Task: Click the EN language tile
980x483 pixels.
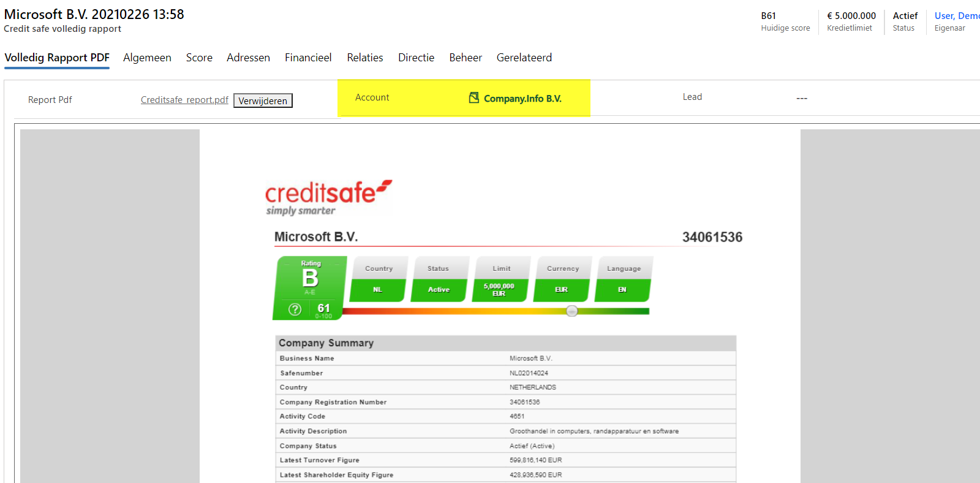Action: (x=622, y=290)
